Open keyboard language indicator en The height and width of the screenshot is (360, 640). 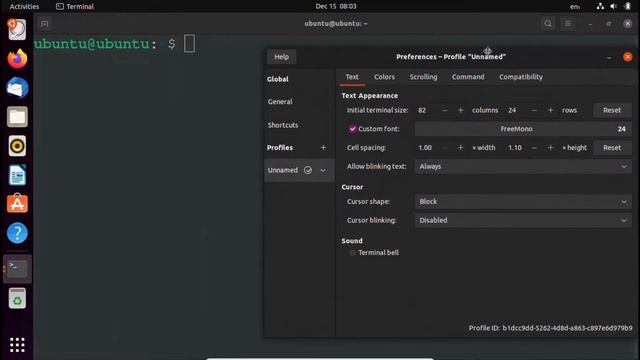pos(575,6)
